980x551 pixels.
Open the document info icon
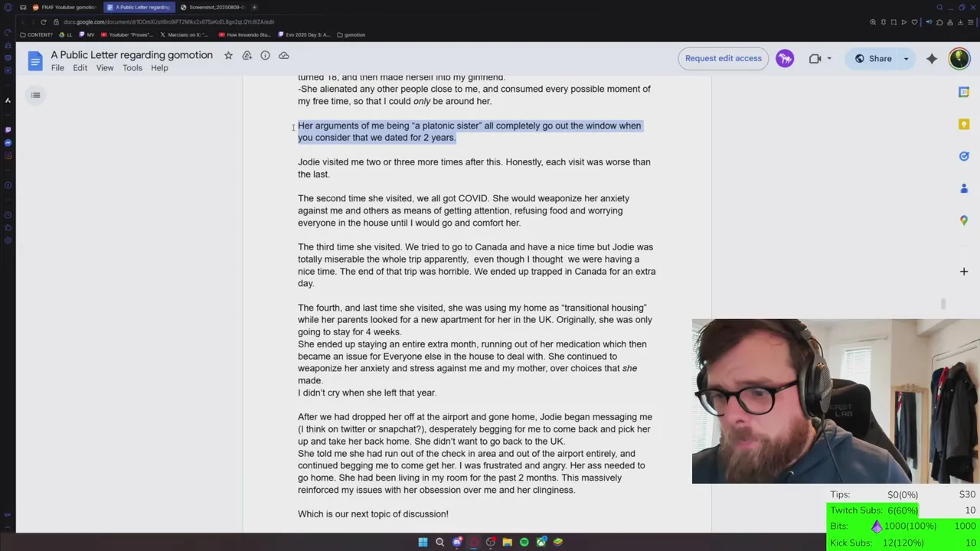[265, 55]
